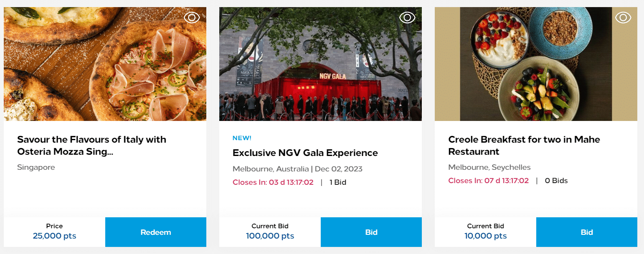Viewport: 644px width, 254px height.
Task: Click the eye icon on the pizza card
Action: click(192, 18)
